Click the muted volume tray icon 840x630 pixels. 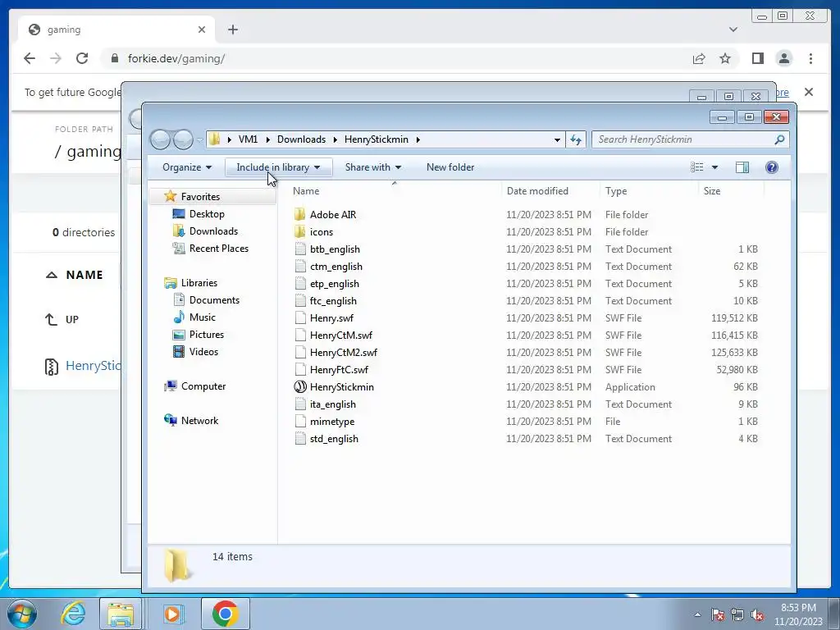(x=757, y=614)
